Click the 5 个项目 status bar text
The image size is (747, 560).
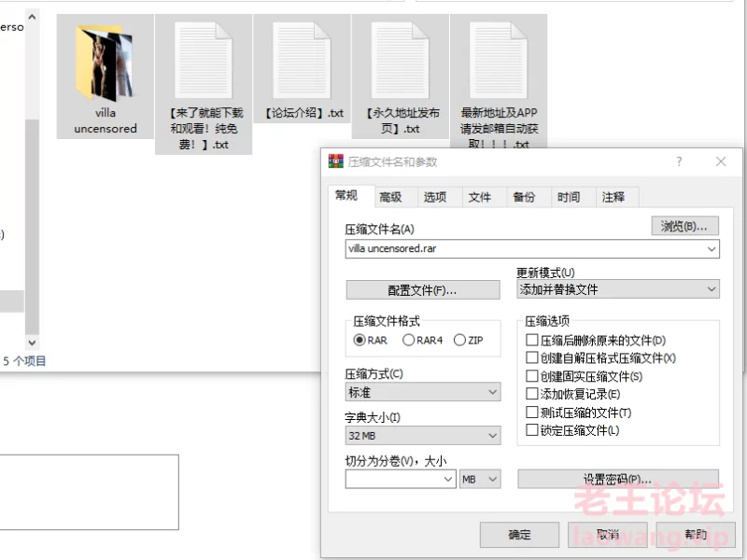[24, 361]
